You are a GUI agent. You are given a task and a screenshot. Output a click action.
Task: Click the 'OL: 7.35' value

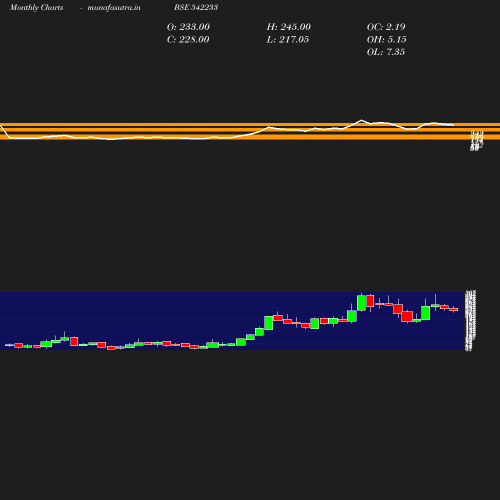(x=386, y=52)
